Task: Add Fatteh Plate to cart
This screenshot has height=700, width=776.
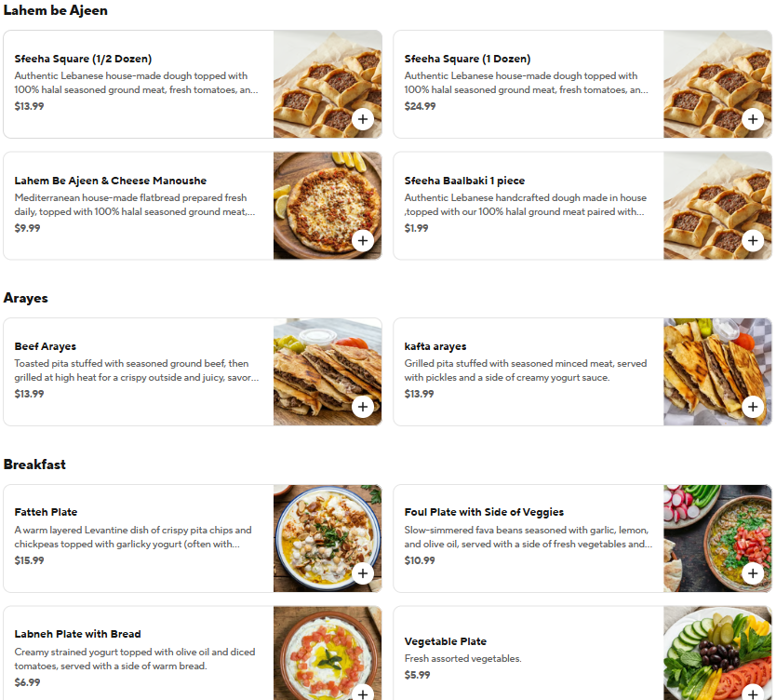Action: 363,573
